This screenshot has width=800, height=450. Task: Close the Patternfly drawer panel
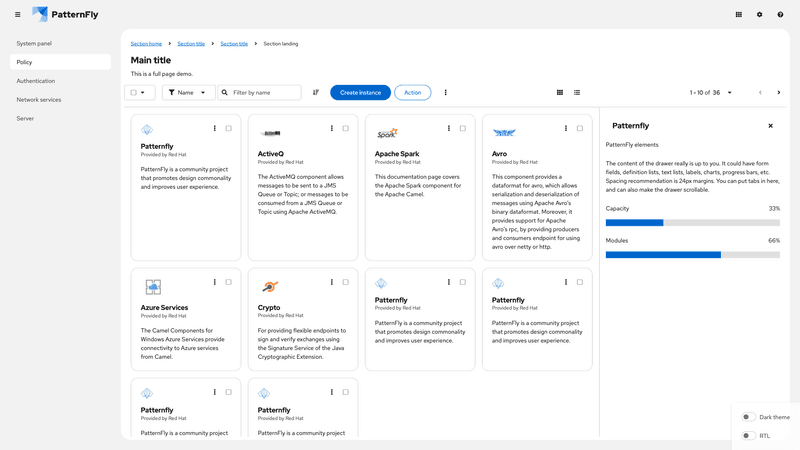click(770, 126)
